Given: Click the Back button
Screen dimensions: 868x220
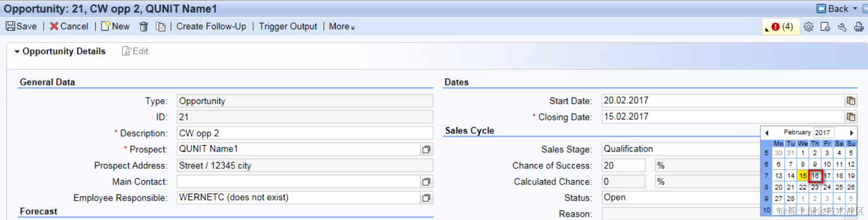Looking at the screenshot, I should 832,9.
